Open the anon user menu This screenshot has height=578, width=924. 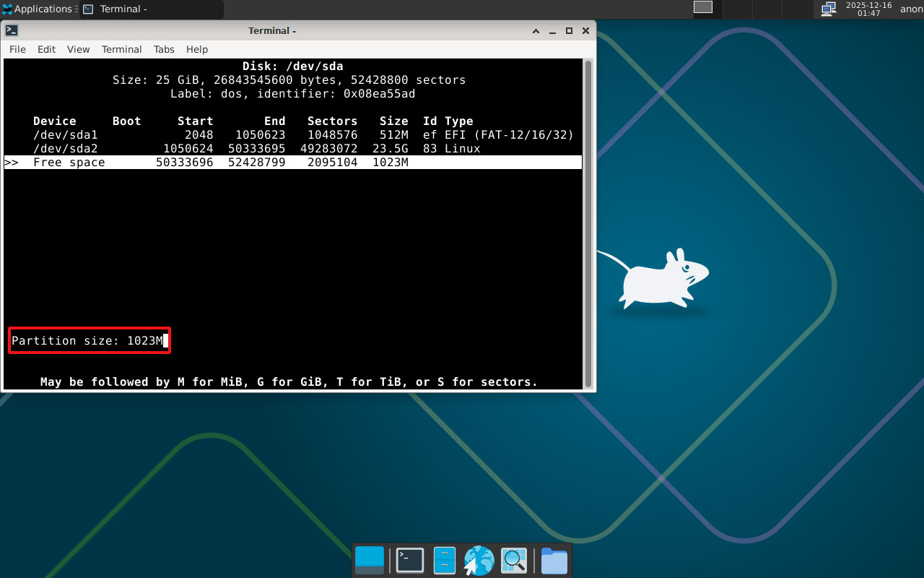tap(911, 9)
